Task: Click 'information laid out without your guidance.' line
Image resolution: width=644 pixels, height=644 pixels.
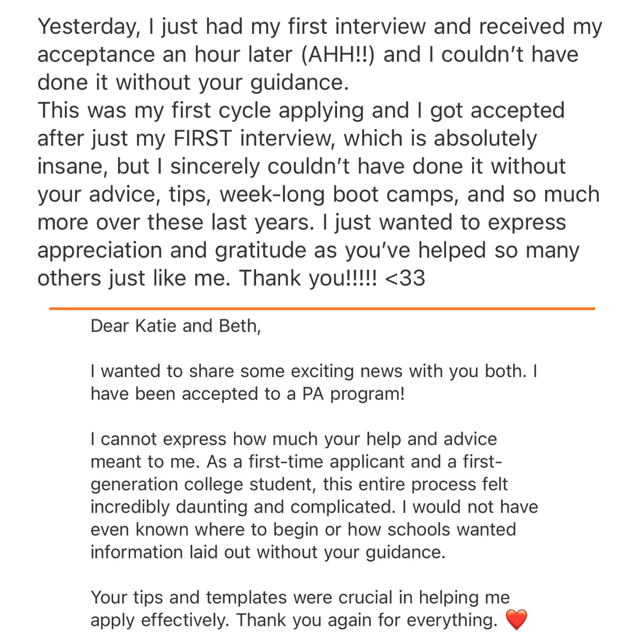Action: (x=268, y=552)
